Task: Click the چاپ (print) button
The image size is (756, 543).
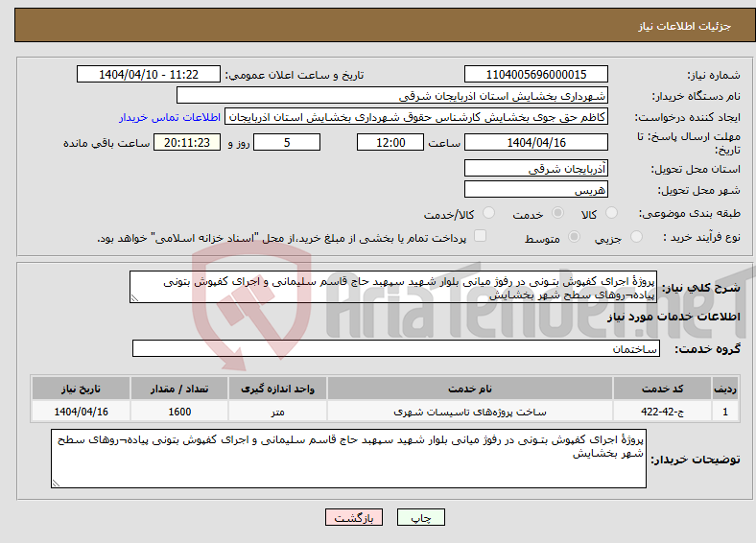Action: click(x=420, y=517)
